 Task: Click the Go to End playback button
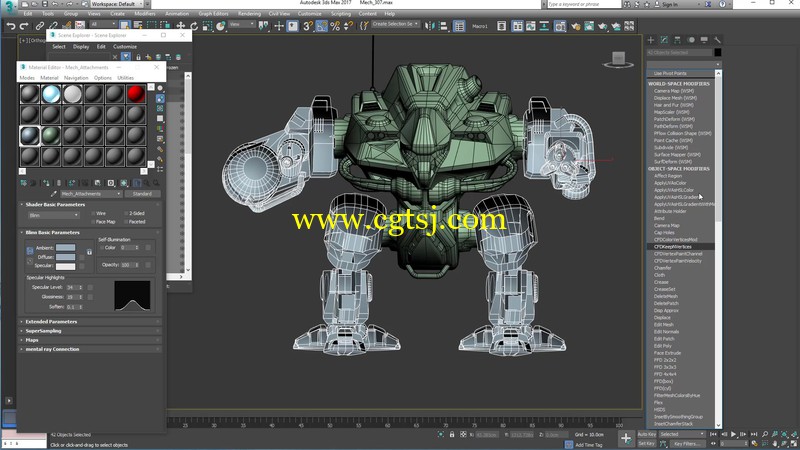click(x=754, y=434)
